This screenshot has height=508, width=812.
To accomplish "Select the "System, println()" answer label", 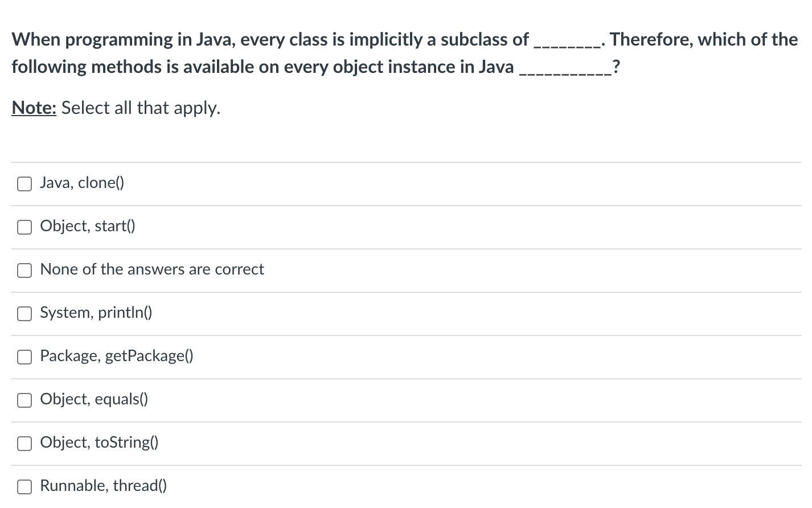I will pyautogui.click(x=95, y=312).
